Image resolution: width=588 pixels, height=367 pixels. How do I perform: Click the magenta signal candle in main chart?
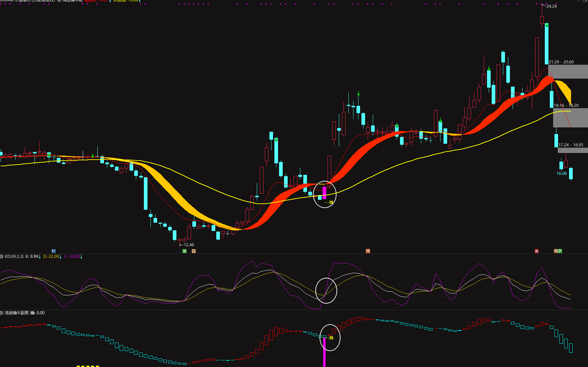click(x=324, y=193)
